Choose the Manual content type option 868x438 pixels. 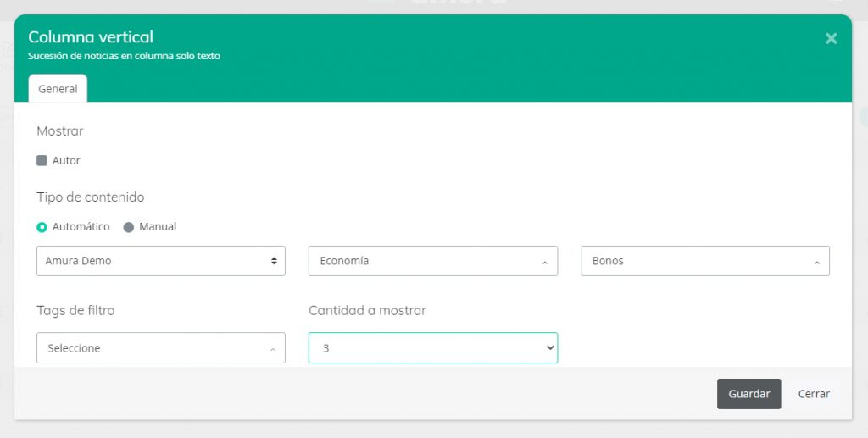click(x=129, y=227)
